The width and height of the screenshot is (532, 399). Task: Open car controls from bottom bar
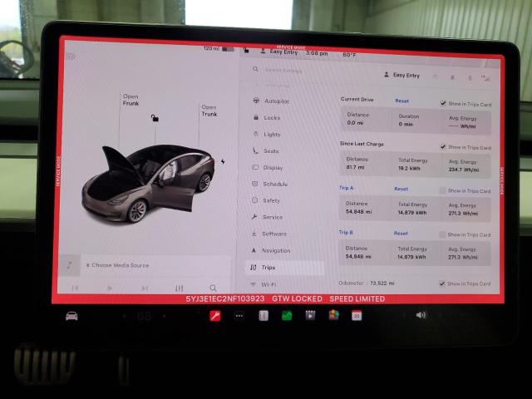point(72,316)
